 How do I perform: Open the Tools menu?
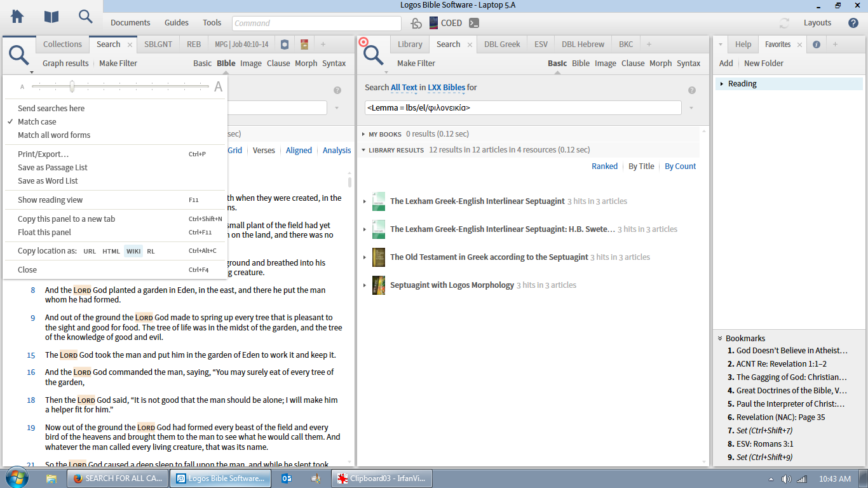pyautogui.click(x=212, y=23)
